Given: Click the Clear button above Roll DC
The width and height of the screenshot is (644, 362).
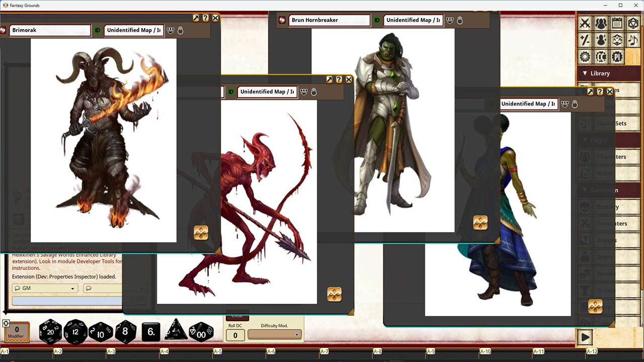Looking at the screenshot, I should 236,317.
